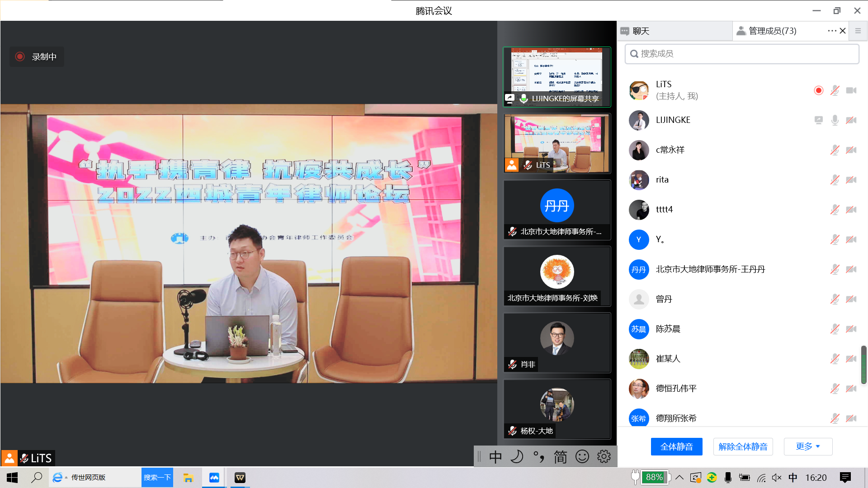Open the hamburger menu at panel top right
The width and height of the screenshot is (868, 488).
pyautogui.click(x=858, y=31)
